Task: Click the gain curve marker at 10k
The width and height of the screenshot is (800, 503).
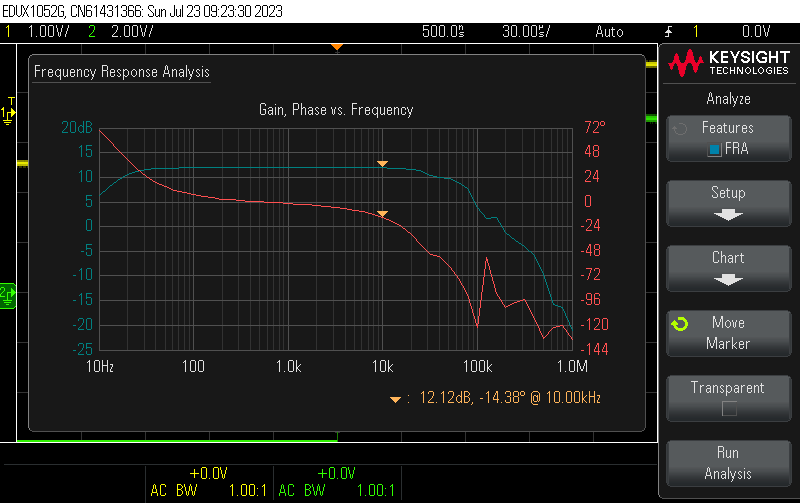Action: pos(382,163)
